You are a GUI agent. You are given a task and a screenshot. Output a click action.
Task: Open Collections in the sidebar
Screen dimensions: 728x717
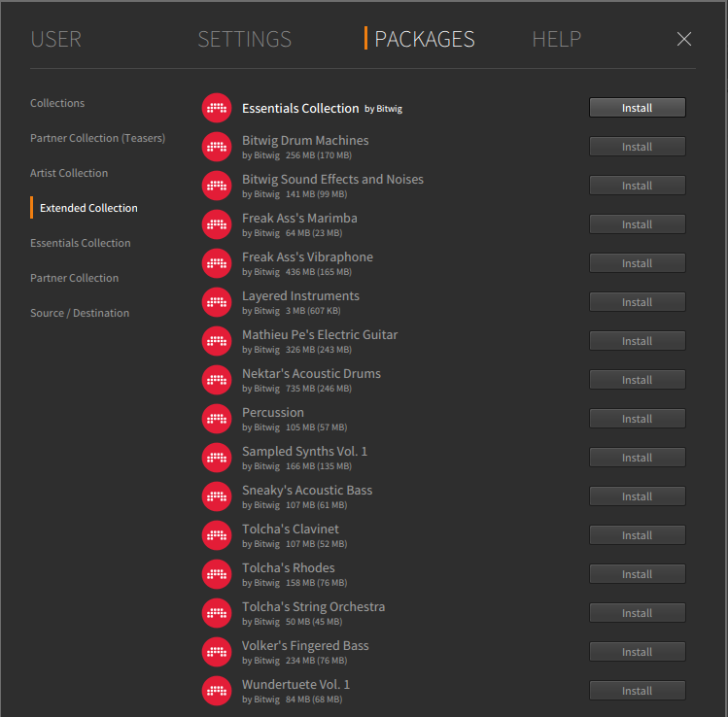57,103
